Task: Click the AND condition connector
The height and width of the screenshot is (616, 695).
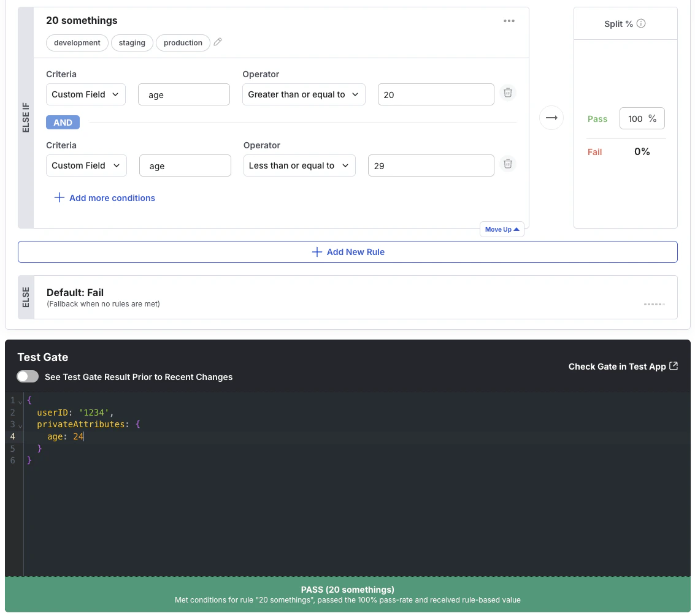Action: pos(63,122)
